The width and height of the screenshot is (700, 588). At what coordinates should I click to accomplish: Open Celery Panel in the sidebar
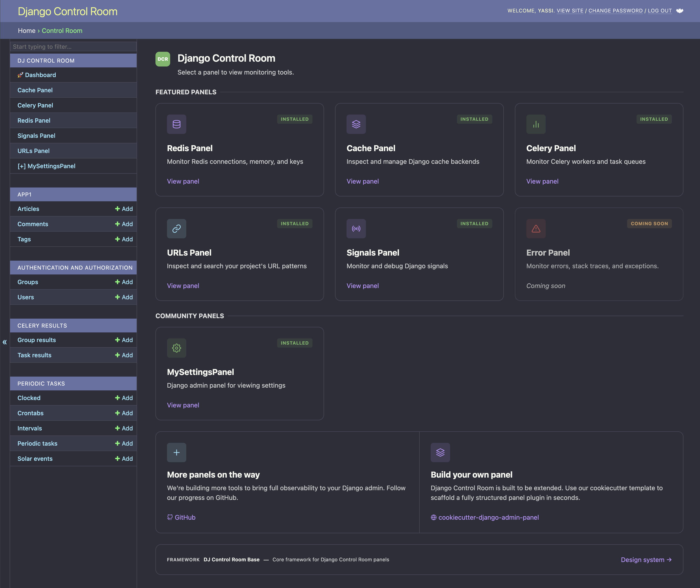point(35,105)
